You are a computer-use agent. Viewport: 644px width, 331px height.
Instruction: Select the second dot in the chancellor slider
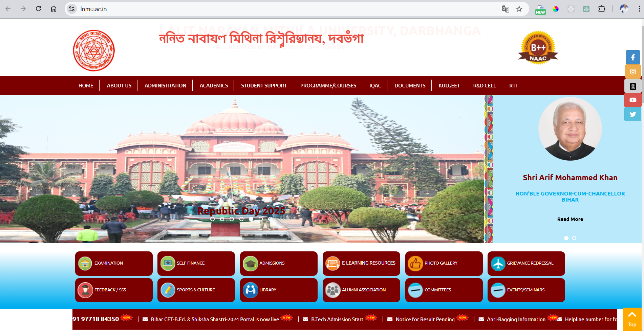(x=574, y=238)
